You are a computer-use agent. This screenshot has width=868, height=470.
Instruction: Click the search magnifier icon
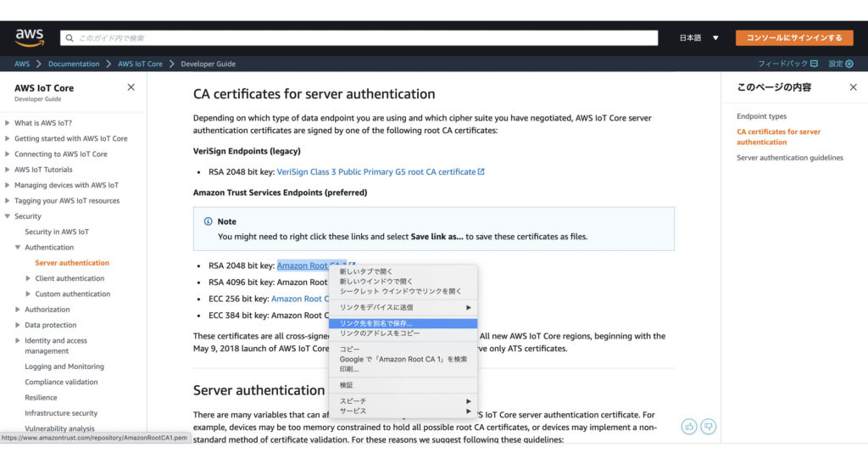coord(69,38)
